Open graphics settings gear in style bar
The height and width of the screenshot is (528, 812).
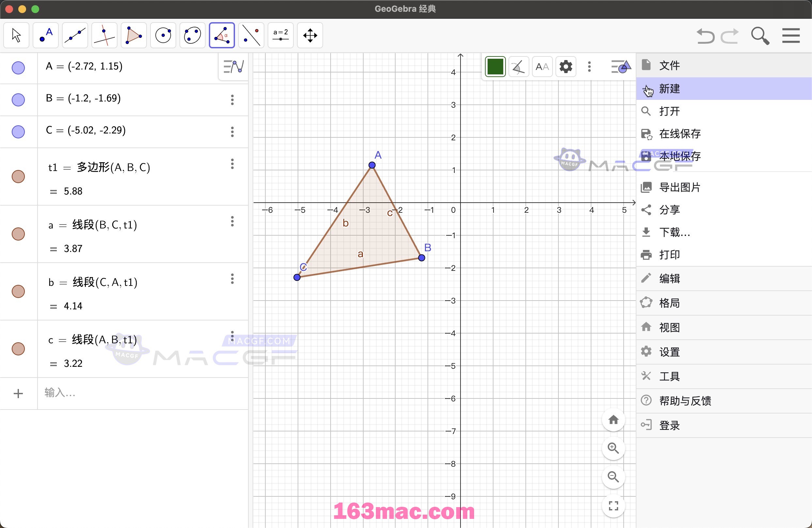tap(566, 67)
